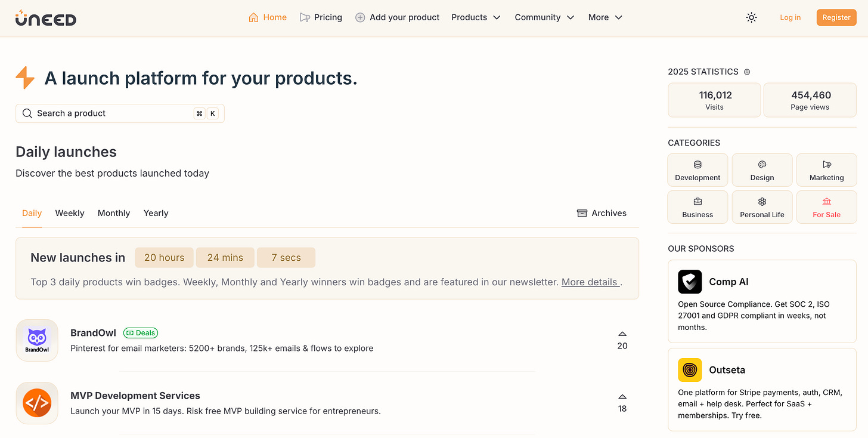Click the Outseta sponsor logo
The image size is (868, 438).
pos(690,370)
